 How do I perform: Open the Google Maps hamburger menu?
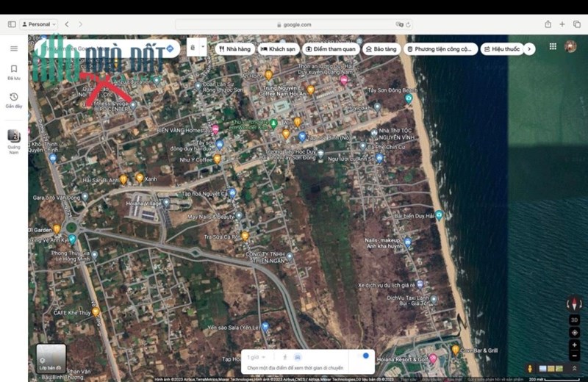coord(14,48)
